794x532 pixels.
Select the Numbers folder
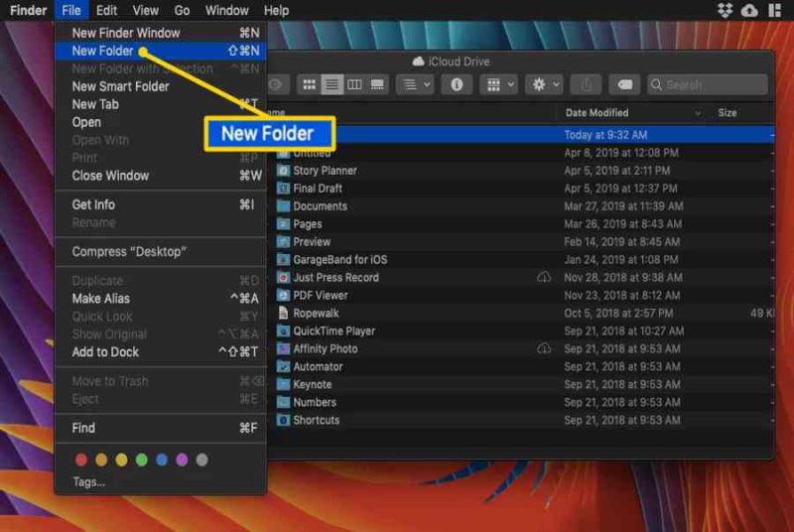click(521, 402)
